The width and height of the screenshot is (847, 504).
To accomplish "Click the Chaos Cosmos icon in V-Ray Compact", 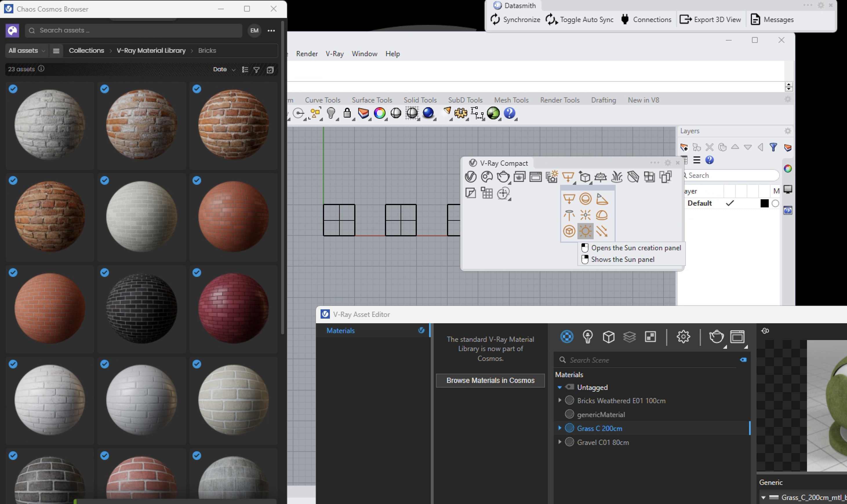I will pyautogui.click(x=487, y=177).
